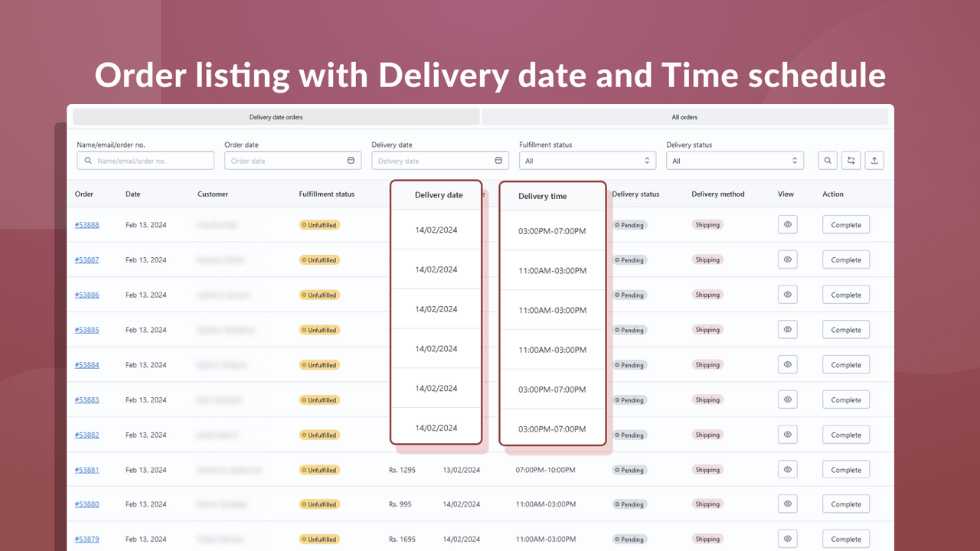Open the Fulfillment status dropdown
The height and width of the screenshot is (551, 980).
tap(587, 161)
